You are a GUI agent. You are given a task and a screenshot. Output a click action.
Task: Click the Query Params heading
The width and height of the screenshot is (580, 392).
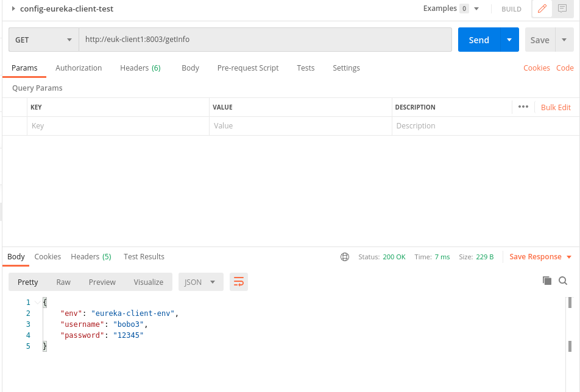[x=37, y=88]
